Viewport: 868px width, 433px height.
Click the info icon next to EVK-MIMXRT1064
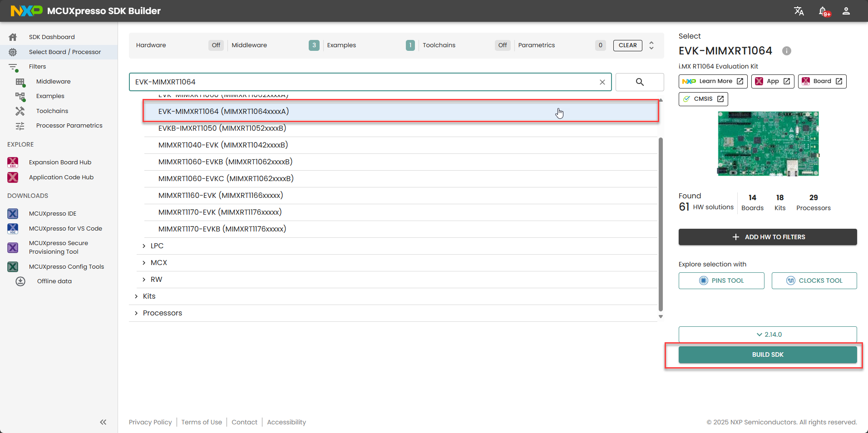[787, 51]
